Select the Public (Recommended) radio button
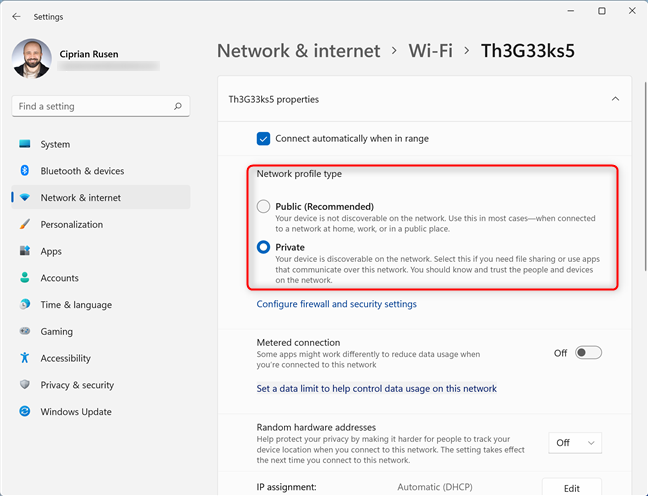The image size is (648, 496). pyautogui.click(x=263, y=206)
